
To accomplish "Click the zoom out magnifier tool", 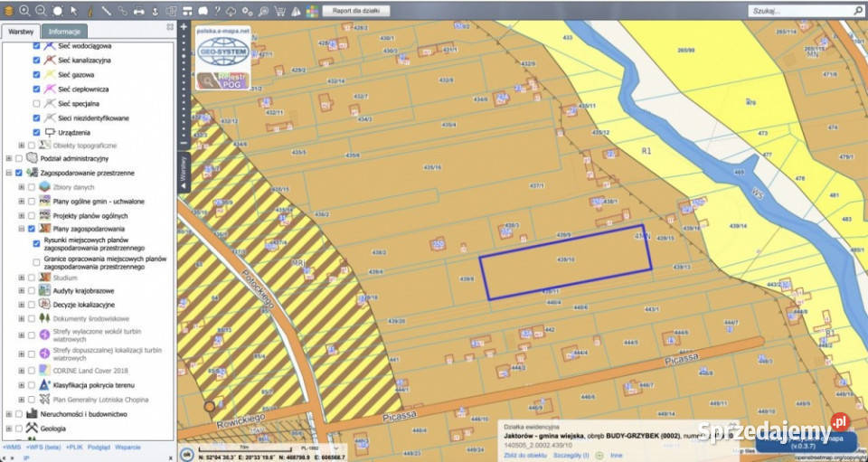I will [x=41, y=11].
